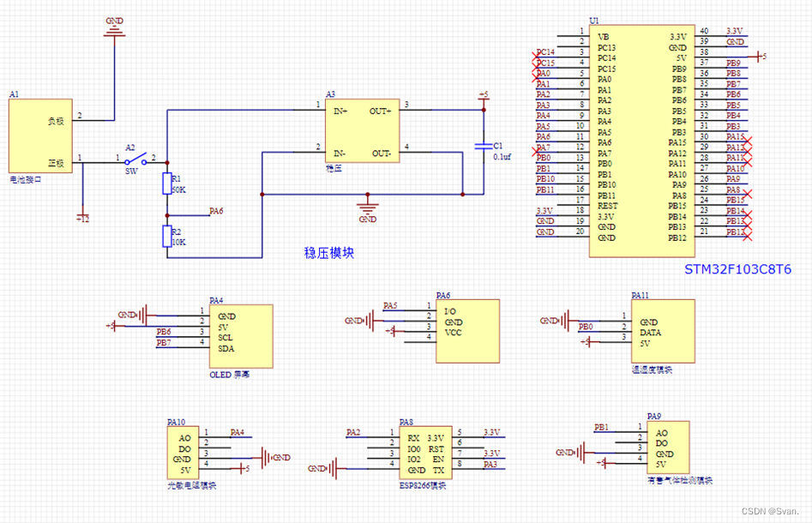The height and width of the screenshot is (523, 812).
Task: Select the SW switch A2
Action: click(135, 159)
